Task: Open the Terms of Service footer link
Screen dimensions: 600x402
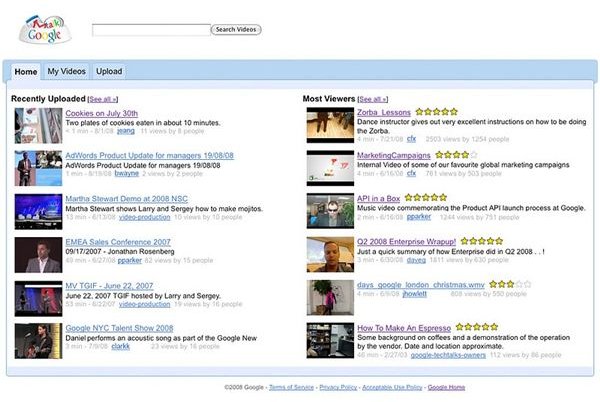Action: pos(291,387)
